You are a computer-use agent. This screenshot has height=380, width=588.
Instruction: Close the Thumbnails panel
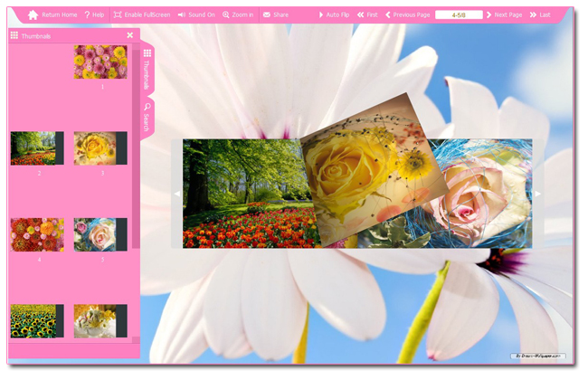point(130,35)
